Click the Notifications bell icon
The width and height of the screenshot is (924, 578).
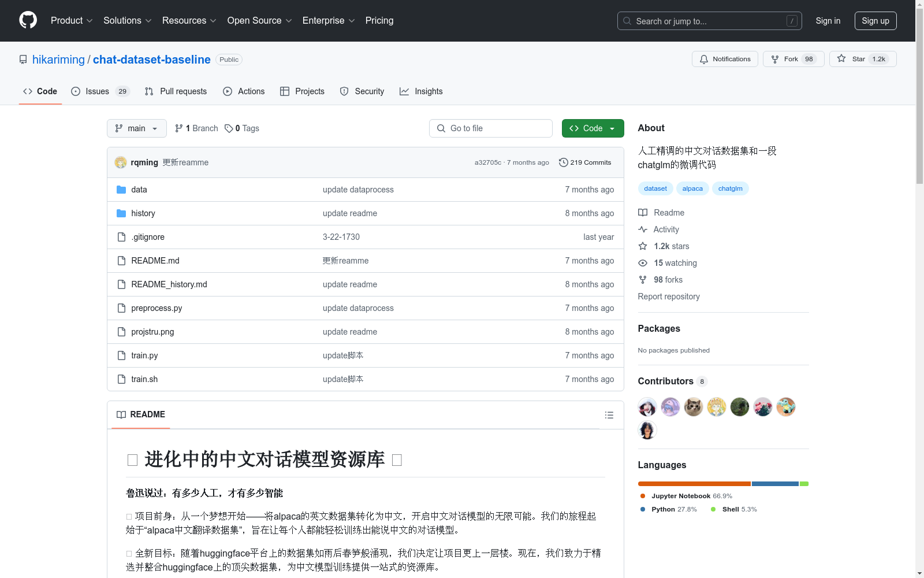click(703, 59)
